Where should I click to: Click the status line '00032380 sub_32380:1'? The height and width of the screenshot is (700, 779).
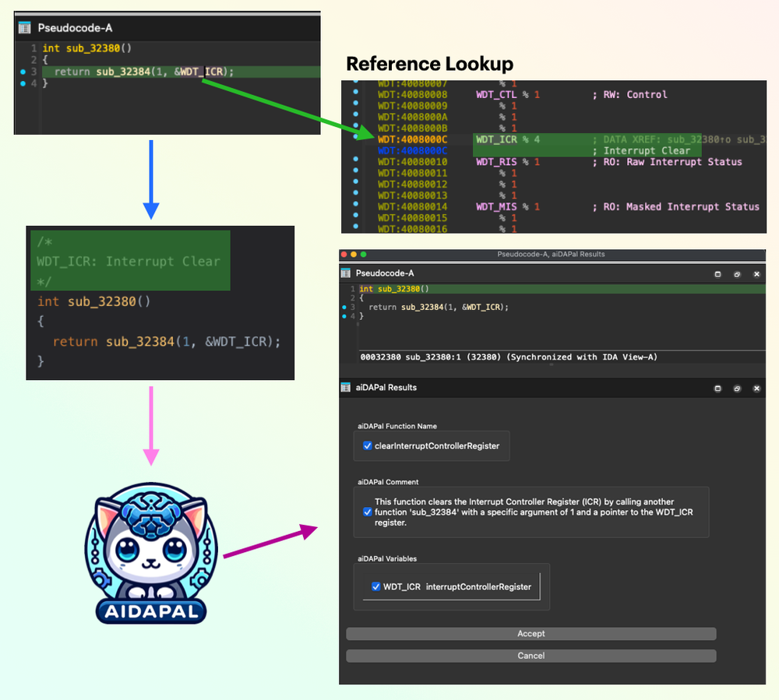pos(509,357)
